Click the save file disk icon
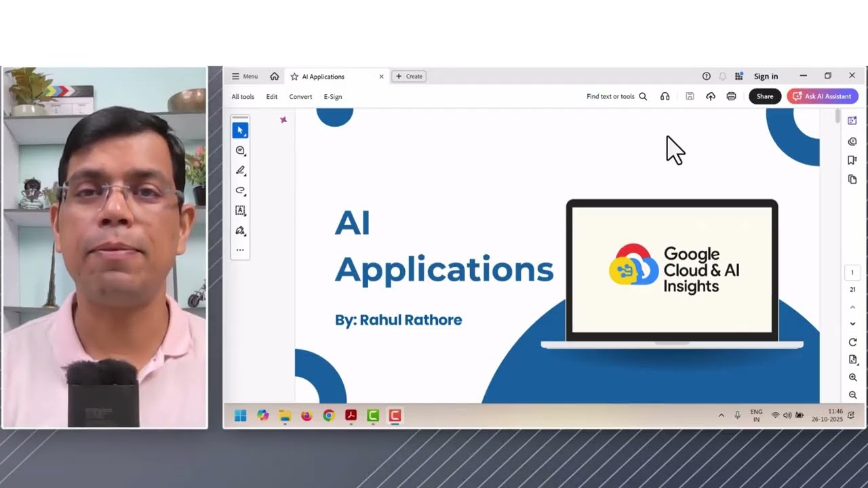The height and width of the screenshot is (488, 868). pyautogui.click(x=690, y=97)
